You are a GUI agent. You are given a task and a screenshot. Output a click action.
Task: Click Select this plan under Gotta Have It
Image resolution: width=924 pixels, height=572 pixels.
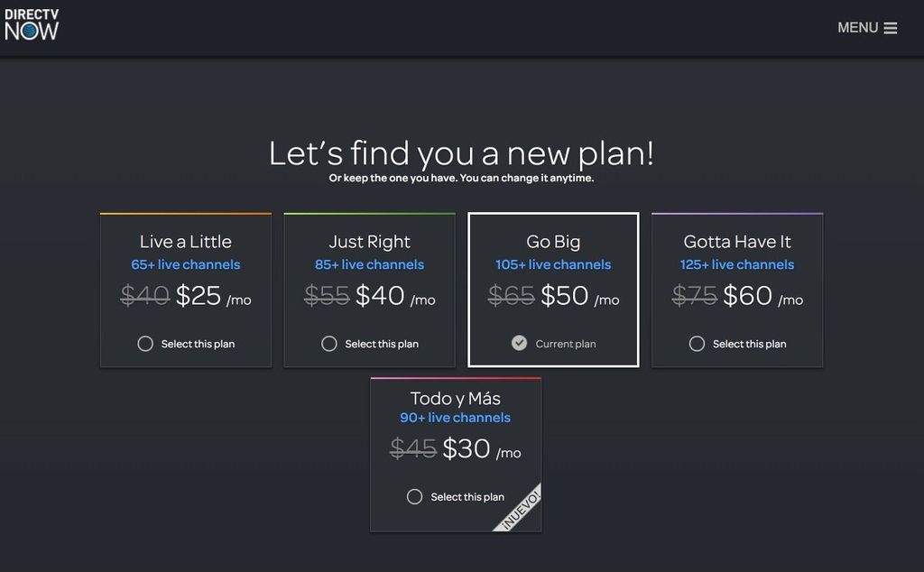750,344
